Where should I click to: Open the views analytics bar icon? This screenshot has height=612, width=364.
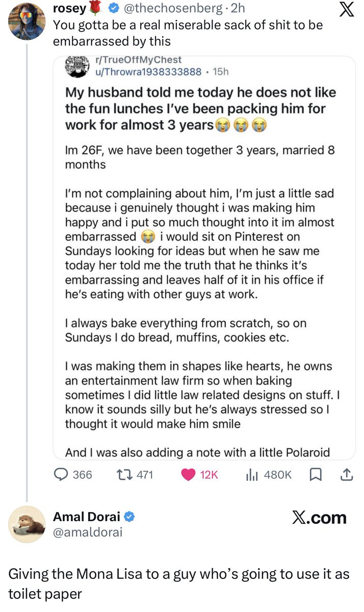(x=251, y=475)
